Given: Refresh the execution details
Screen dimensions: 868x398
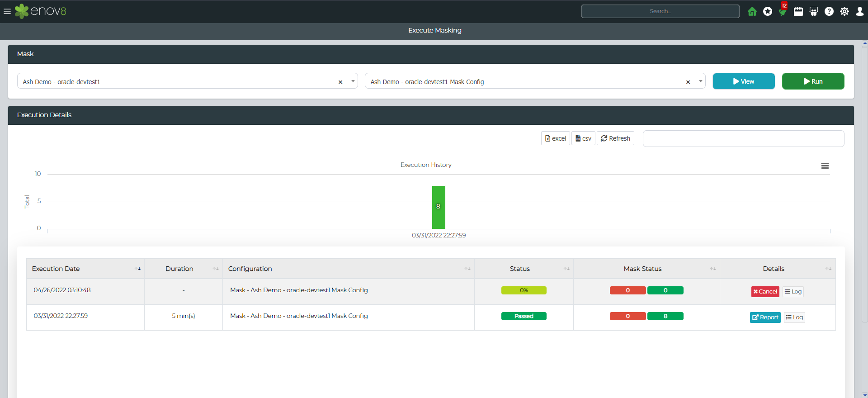Looking at the screenshot, I should 615,138.
